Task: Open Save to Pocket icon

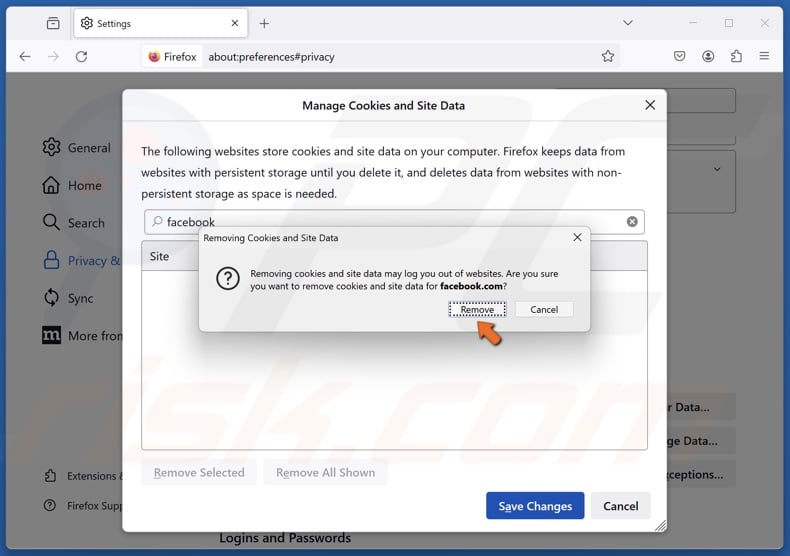Action: point(679,56)
